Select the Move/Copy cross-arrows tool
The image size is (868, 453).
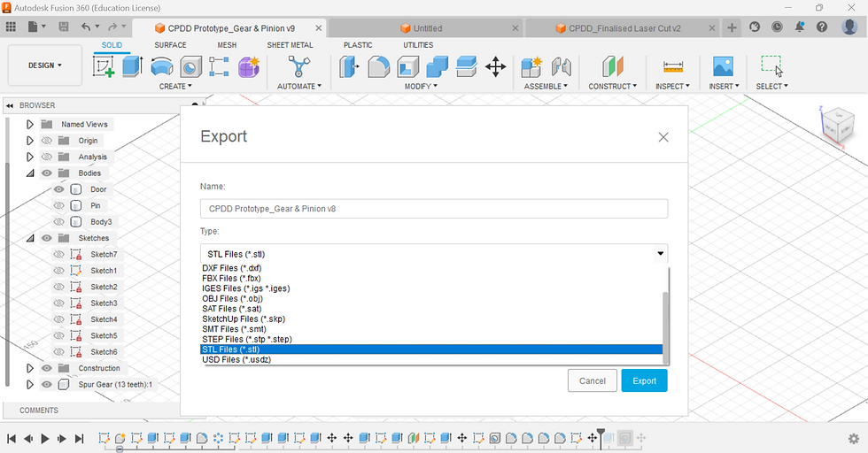tap(495, 67)
